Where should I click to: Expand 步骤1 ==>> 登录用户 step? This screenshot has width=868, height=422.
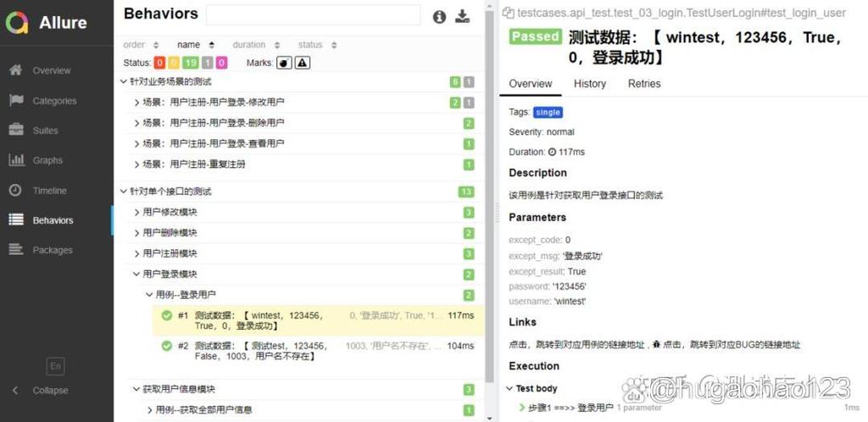[x=522, y=408]
